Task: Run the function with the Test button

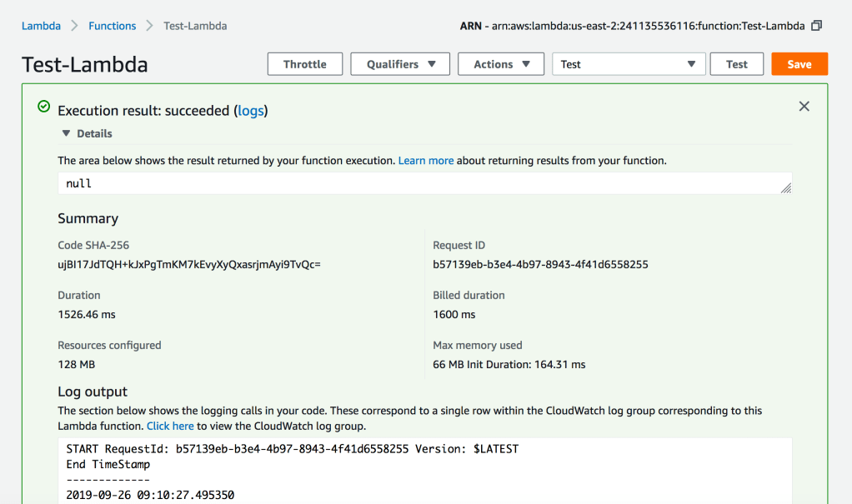Action: click(x=736, y=64)
